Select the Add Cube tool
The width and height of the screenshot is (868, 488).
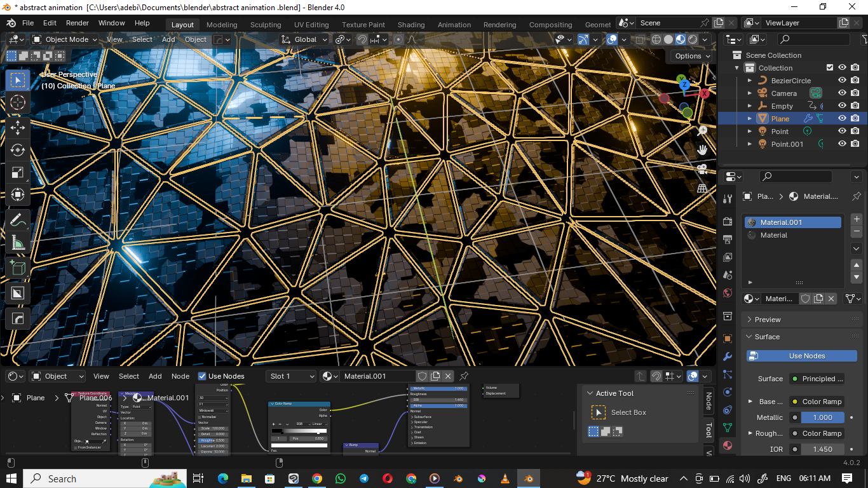[x=18, y=268]
